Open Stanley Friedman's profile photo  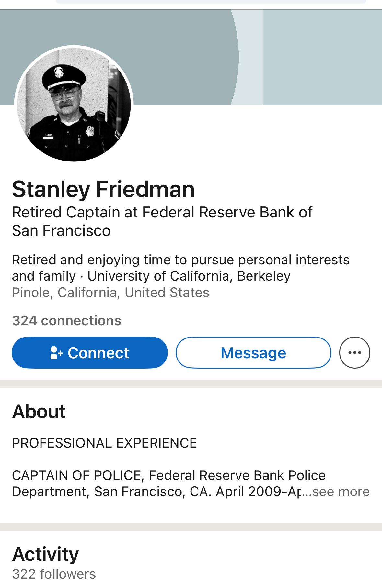point(74,104)
